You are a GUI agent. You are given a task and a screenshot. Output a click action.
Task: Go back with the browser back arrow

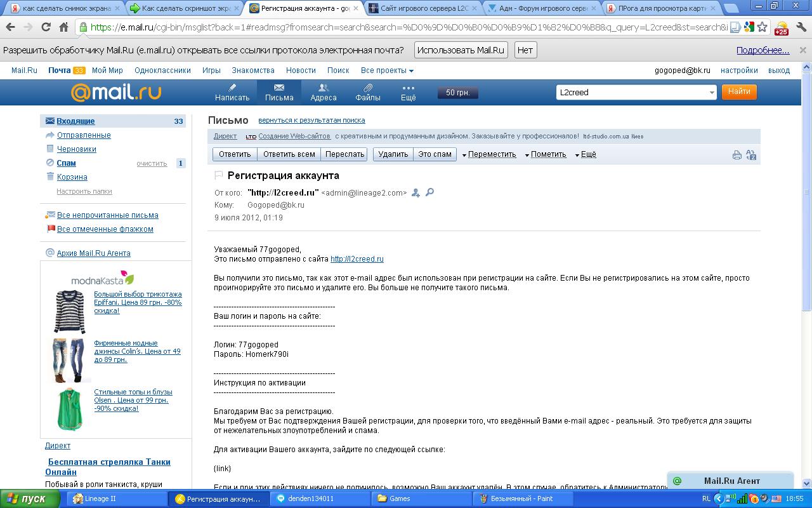[x=11, y=27]
